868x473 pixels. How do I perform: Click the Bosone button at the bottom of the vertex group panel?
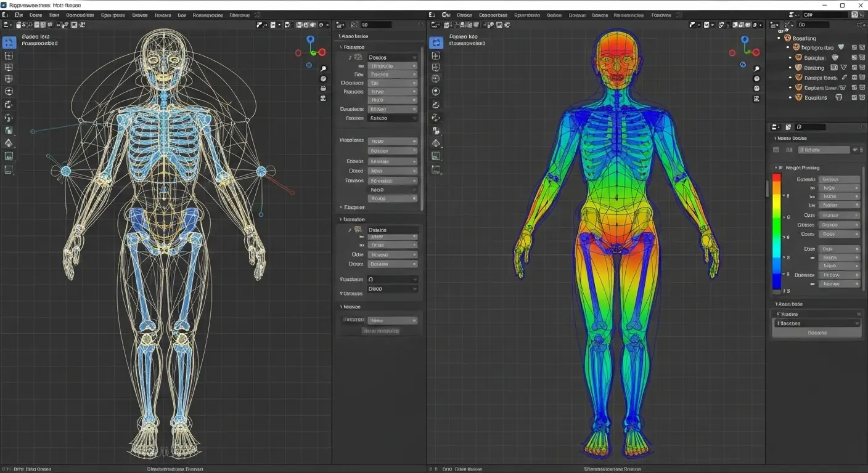817,333
